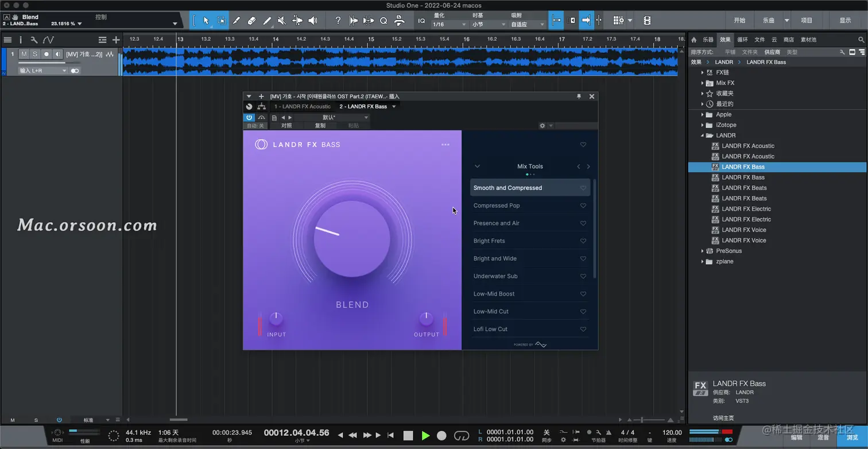The height and width of the screenshot is (449, 868).
Task: Switch to 1 - LANDR FX Acoustic tab
Action: pos(302,106)
